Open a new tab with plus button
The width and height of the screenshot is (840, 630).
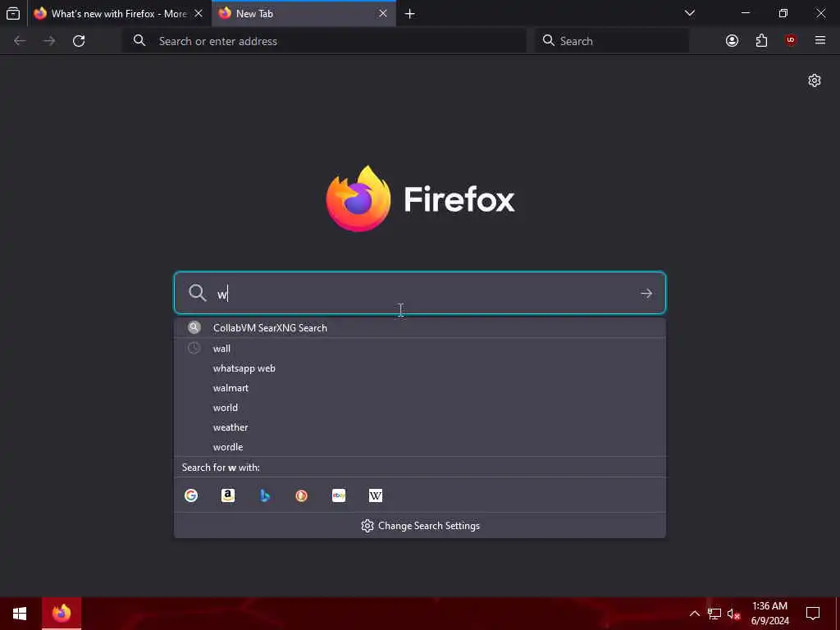tap(410, 14)
